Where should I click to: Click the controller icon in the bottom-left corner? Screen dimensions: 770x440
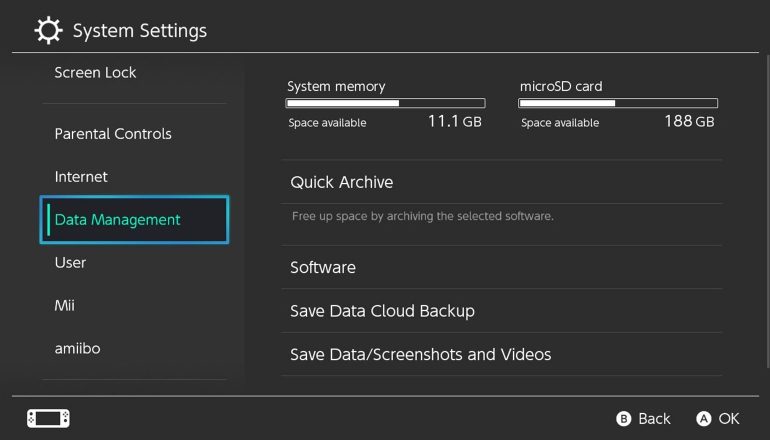pos(48,418)
